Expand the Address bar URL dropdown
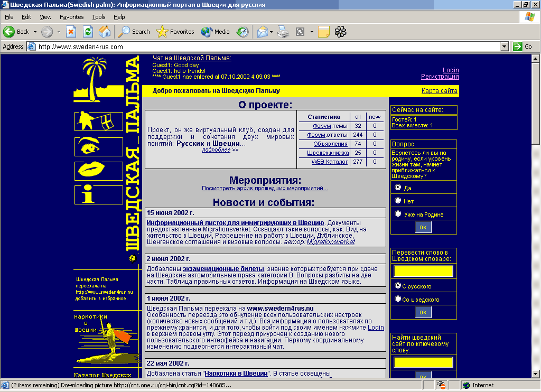The height and width of the screenshot is (392, 541). pyautogui.click(x=504, y=46)
